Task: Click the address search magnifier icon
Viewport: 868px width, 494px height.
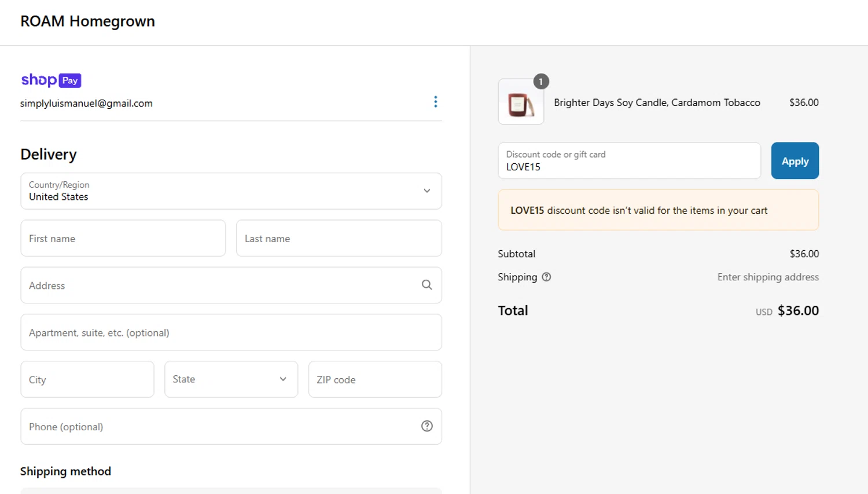Action: (426, 285)
